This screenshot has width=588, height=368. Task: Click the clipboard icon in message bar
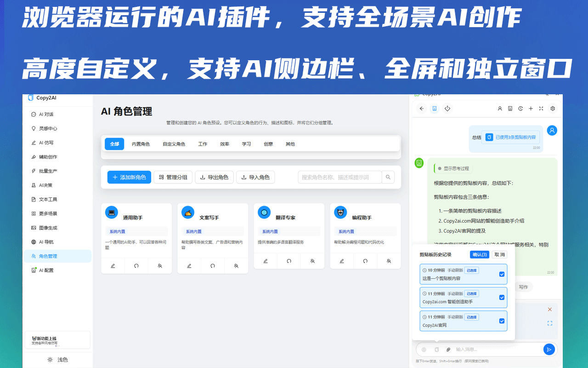[x=436, y=349]
